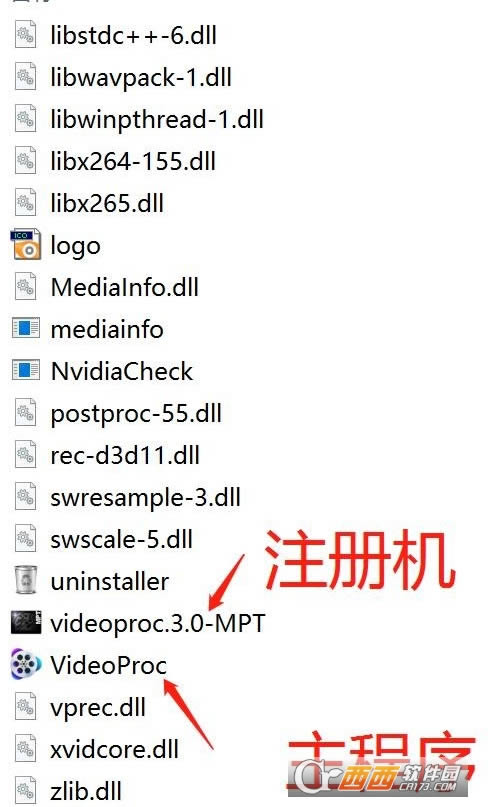
Task: Click the VideoProc file name label
Action: coord(109,664)
